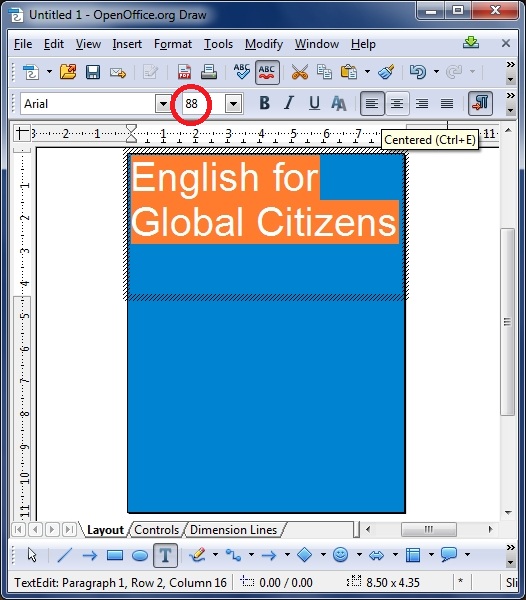
Task: Close the document with the menu-bar X
Action: click(506, 43)
